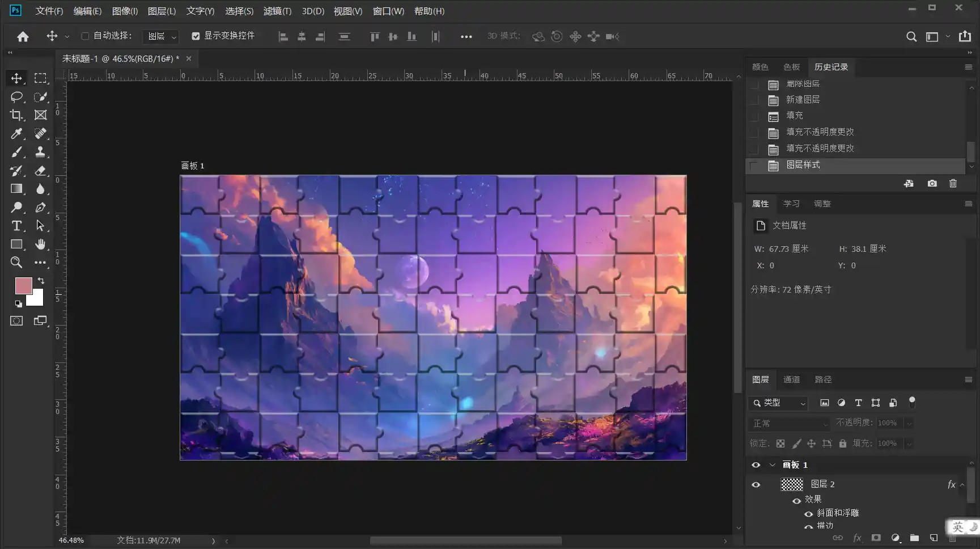Select the Horizontal Type tool

16,226
